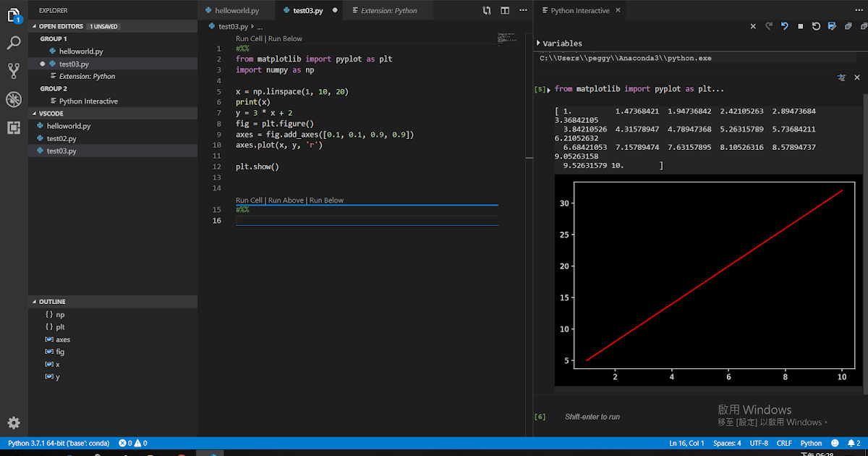Open the Explorer view in activity bar
The height and width of the screenshot is (456, 868).
(x=14, y=14)
